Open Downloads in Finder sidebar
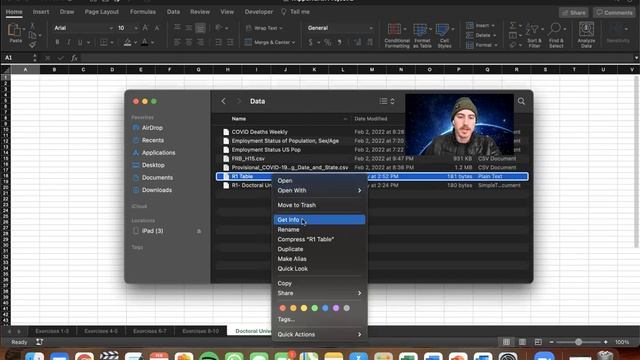640x360 pixels. 157,190
